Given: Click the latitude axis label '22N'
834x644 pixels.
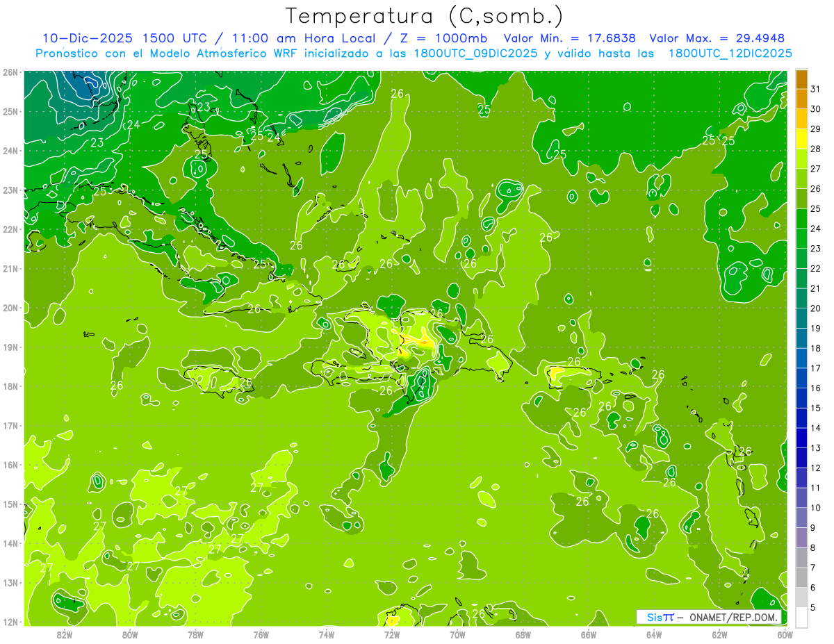Looking at the screenshot, I should pyautogui.click(x=10, y=229).
